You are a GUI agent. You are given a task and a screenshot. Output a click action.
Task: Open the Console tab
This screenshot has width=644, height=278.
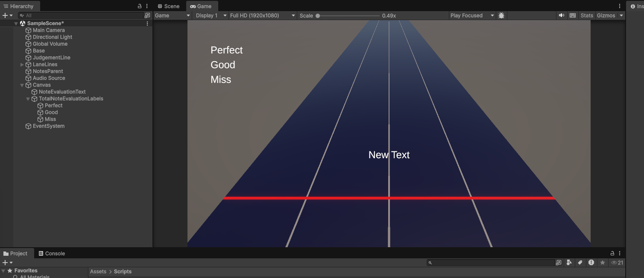(52, 253)
